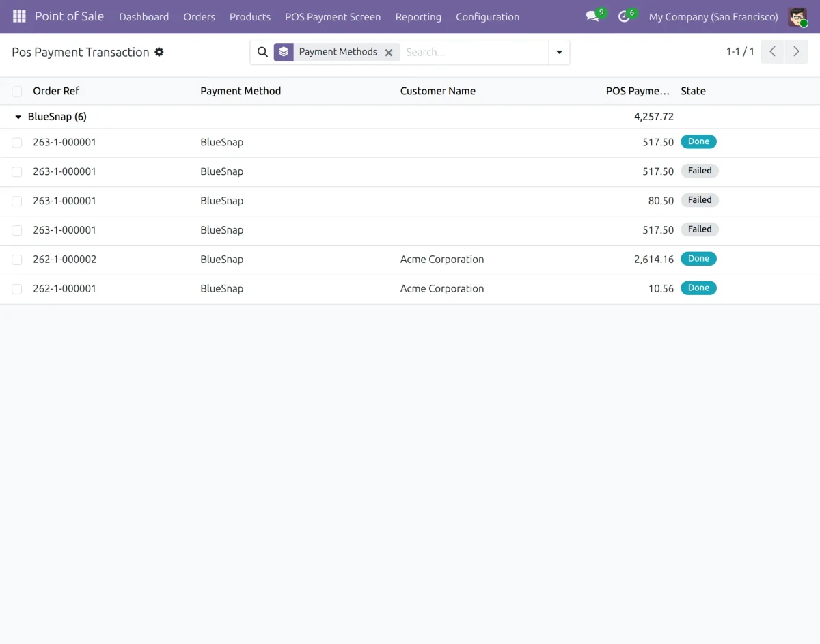Open the Reporting menu
Viewport: 820px width, 644px height.
click(418, 16)
